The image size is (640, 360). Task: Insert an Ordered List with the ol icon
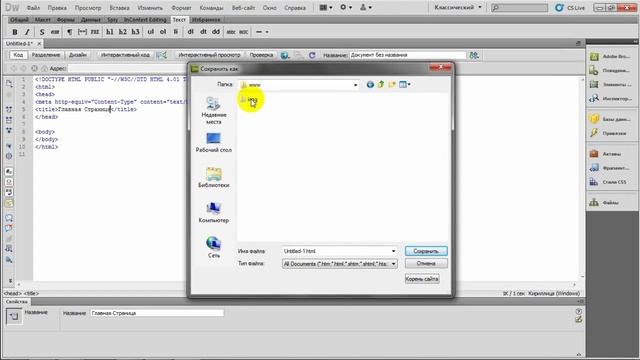pos(163,32)
